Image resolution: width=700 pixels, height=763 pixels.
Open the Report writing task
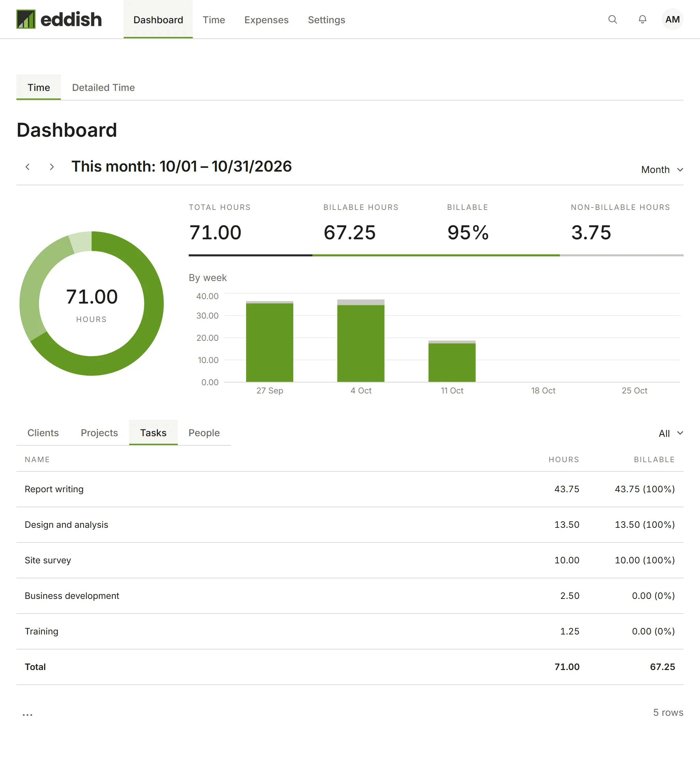point(54,489)
